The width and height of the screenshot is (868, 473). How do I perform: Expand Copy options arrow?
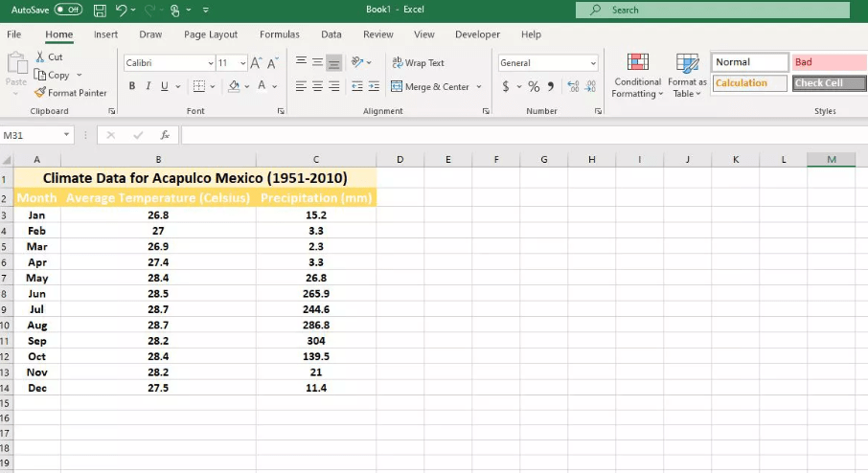(80, 75)
